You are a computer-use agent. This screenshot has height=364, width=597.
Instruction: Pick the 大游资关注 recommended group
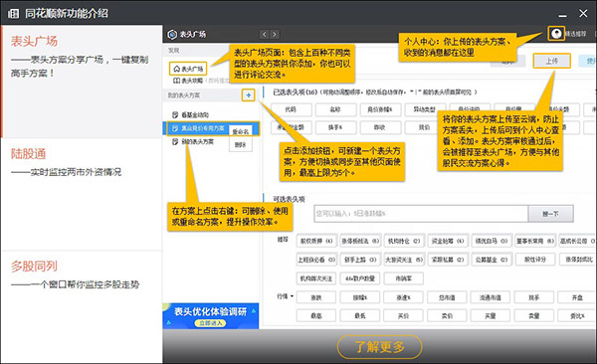click(404, 260)
